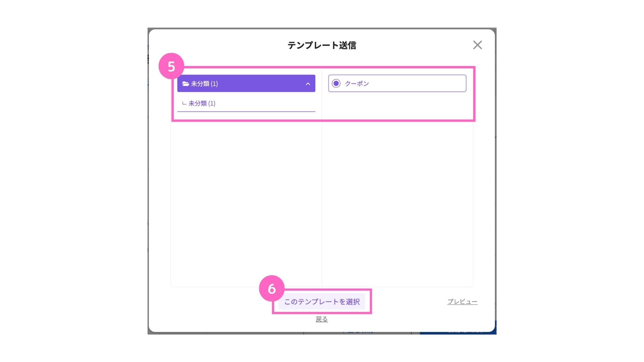644x362 pixels.
Task: Go back using the 戻る link
Action: point(322,319)
